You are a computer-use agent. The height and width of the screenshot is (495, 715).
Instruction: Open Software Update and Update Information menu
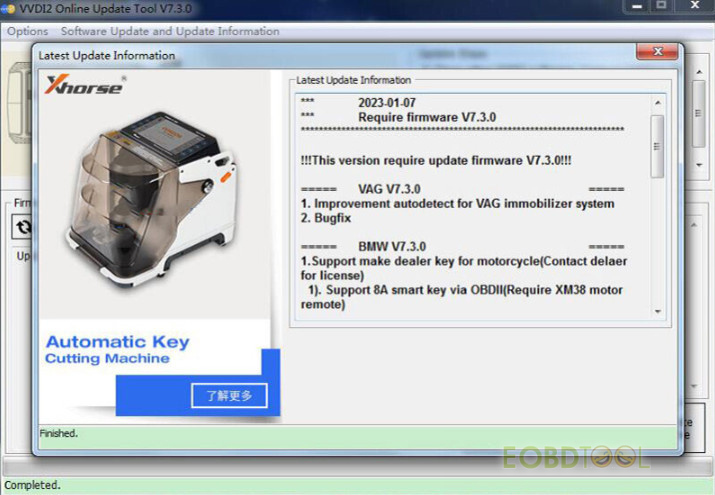(170, 31)
